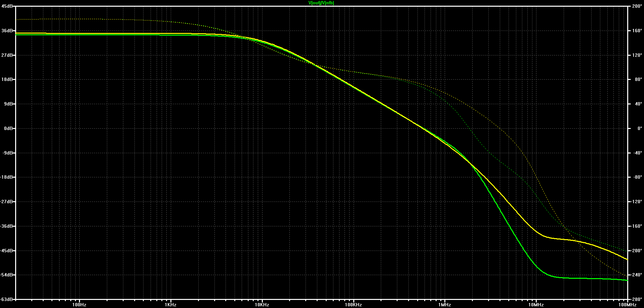
Task: Click the 10KHz frequency axis label
Action: coord(262,305)
